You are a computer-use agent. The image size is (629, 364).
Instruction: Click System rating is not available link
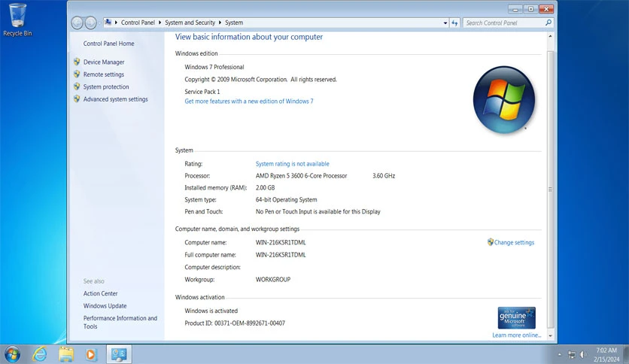293,164
